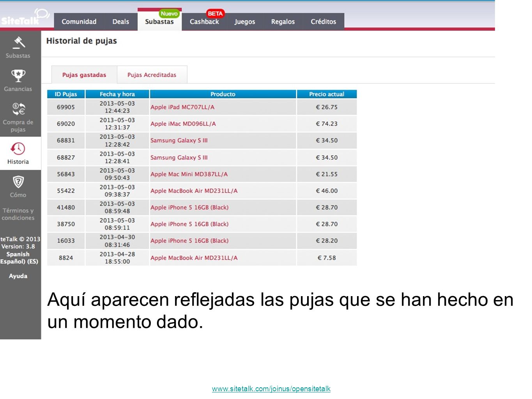Open the Subastas gavel icon in sidebar
The image size is (532, 399).
point(18,42)
